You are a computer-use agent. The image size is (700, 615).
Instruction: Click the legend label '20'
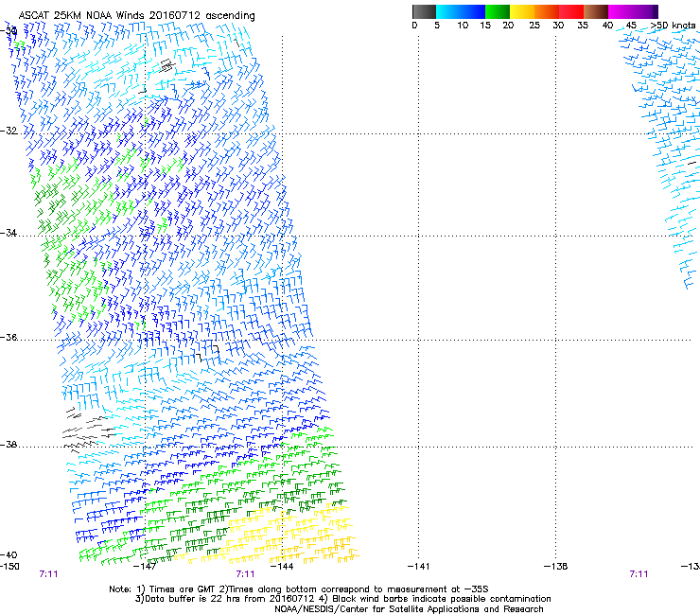[x=508, y=26]
